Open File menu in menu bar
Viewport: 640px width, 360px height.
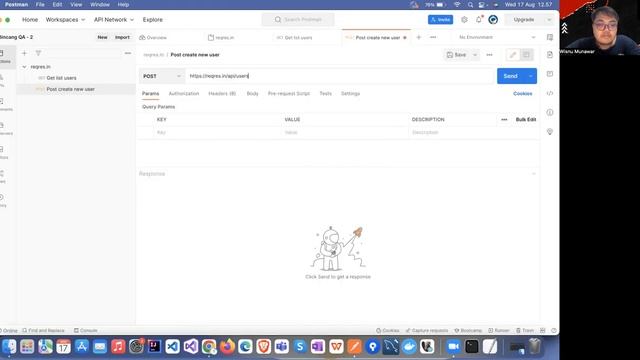(x=40, y=4)
